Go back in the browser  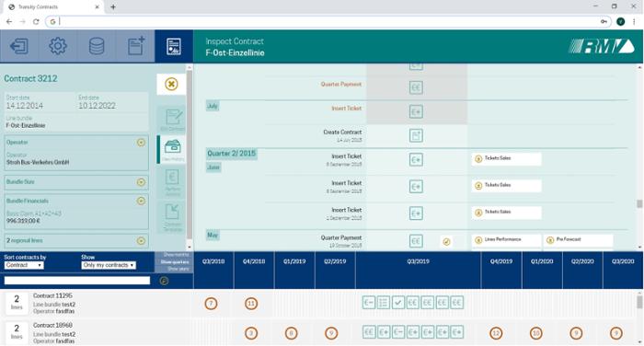(9, 22)
